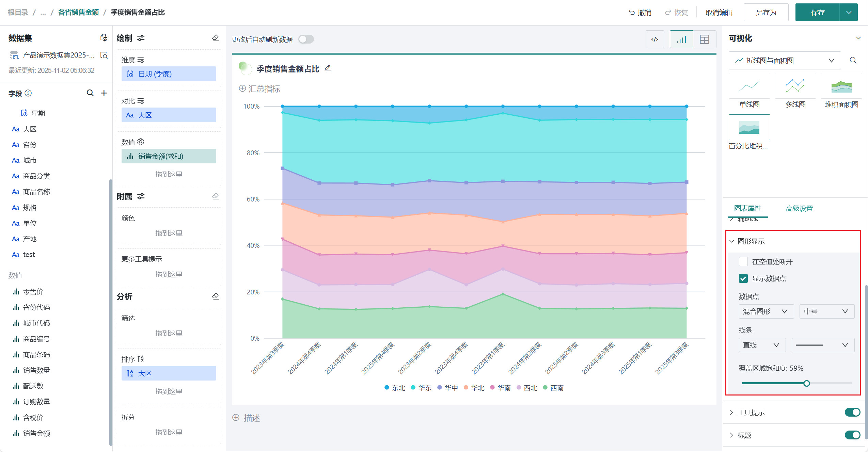Click the 取消编辑 button

pos(719,13)
